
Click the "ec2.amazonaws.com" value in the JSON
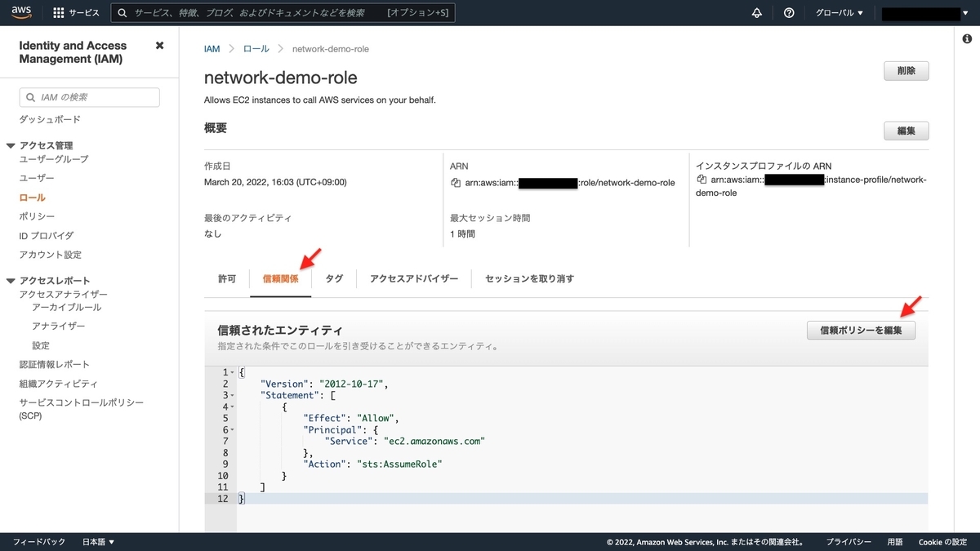click(434, 441)
